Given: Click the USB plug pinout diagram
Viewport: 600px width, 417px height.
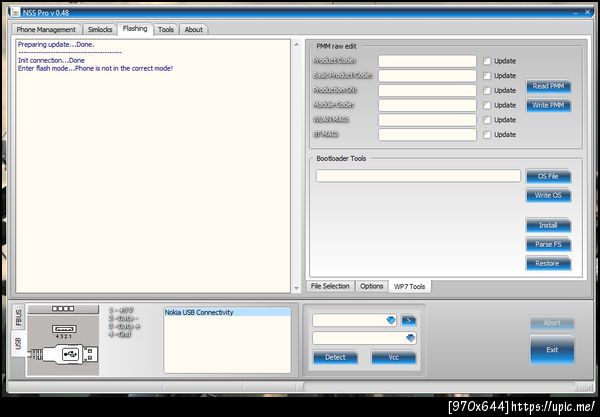Looking at the screenshot, I should click(x=64, y=346).
